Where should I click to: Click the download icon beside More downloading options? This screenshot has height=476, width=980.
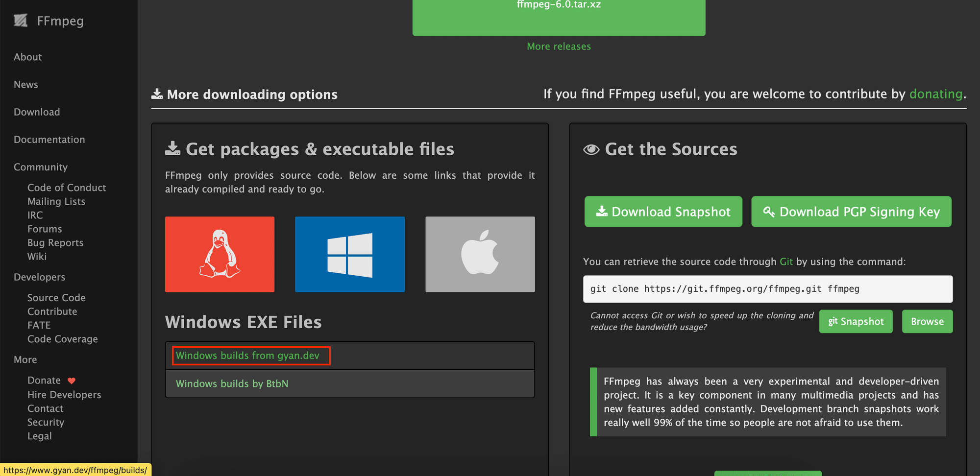(x=157, y=93)
